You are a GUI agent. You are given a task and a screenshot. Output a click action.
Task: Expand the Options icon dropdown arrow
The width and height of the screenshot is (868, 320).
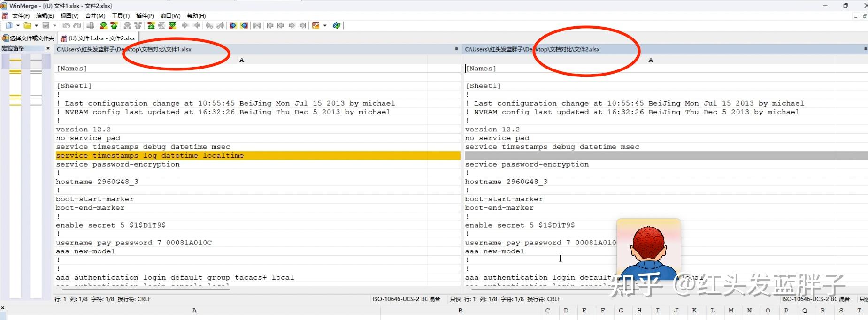[325, 25]
